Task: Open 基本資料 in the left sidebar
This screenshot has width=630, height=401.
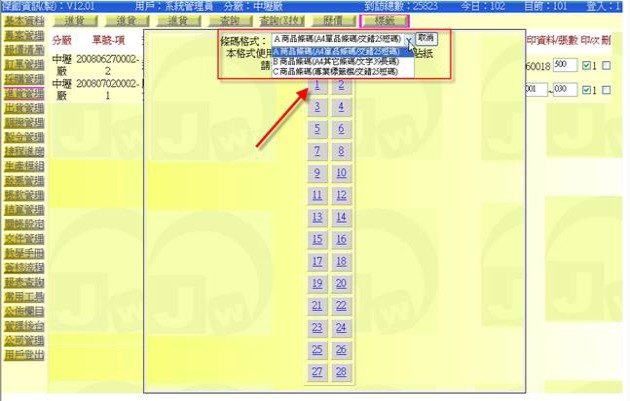Action: click(23, 20)
